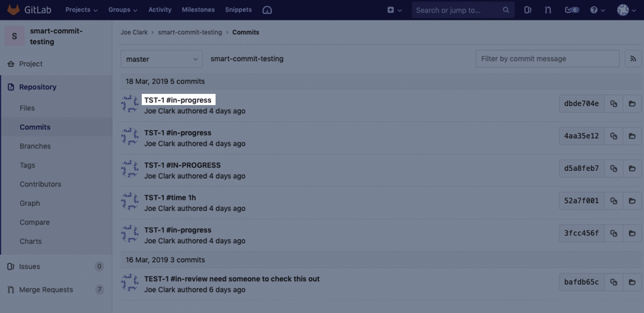Image resolution: width=644 pixels, height=313 pixels.
Task: Click Joe Clark breadcrumb link
Action: click(x=134, y=32)
